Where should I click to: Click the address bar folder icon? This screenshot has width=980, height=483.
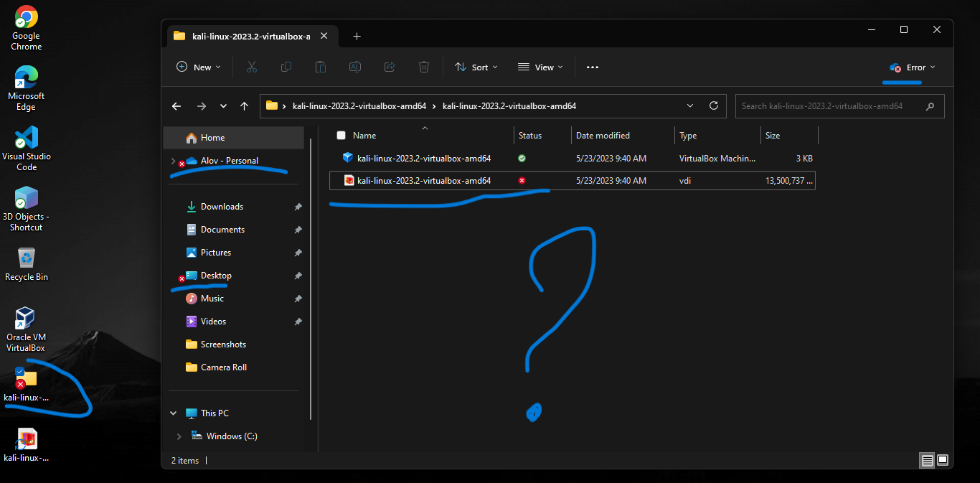(272, 105)
